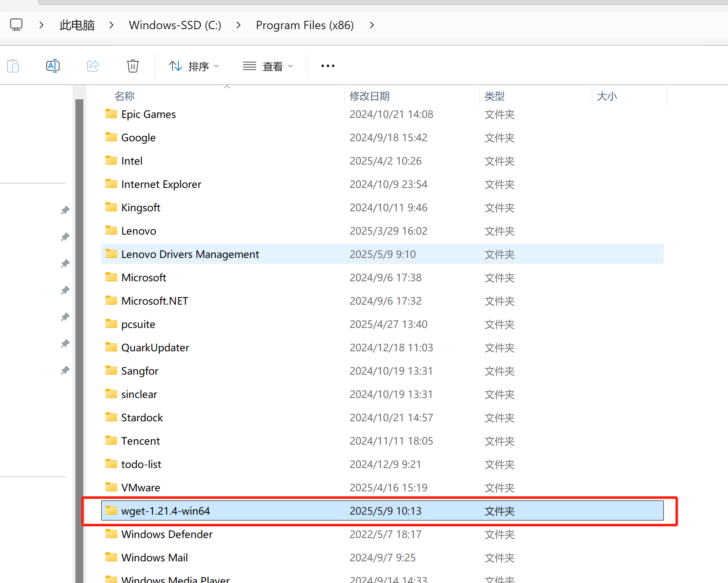Click the rename icon in toolbar
This screenshot has width=728, height=583.
point(53,66)
